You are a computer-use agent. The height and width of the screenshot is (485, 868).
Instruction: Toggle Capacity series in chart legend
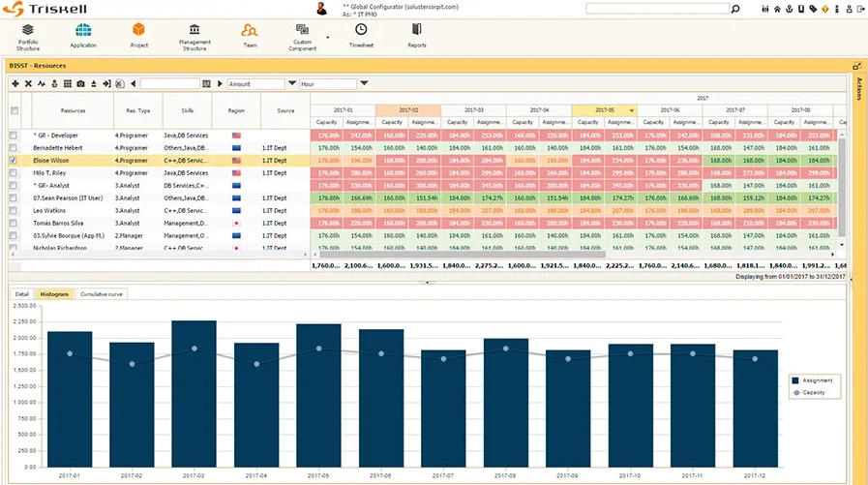(809, 392)
